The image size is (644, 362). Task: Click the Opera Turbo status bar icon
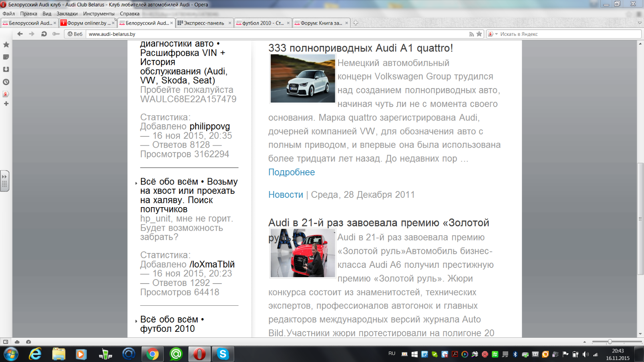28,342
